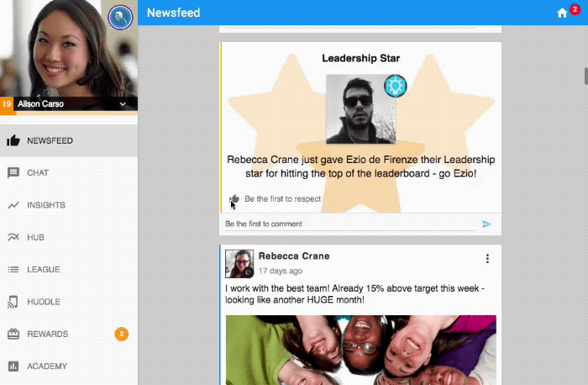Expand the Alison Carso profile dropdown
Viewport: 588px width, 385px height.
(x=123, y=104)
